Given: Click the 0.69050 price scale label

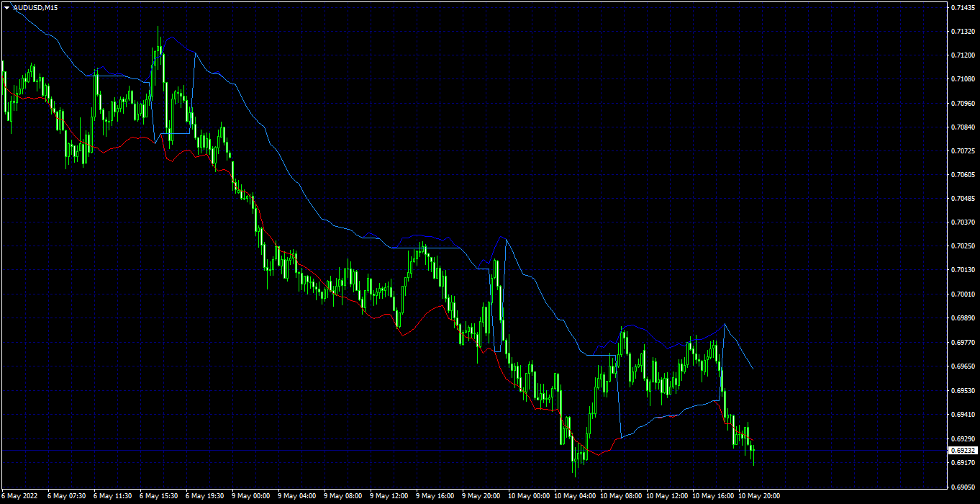Looking at the screenshot, I should 963,486.
